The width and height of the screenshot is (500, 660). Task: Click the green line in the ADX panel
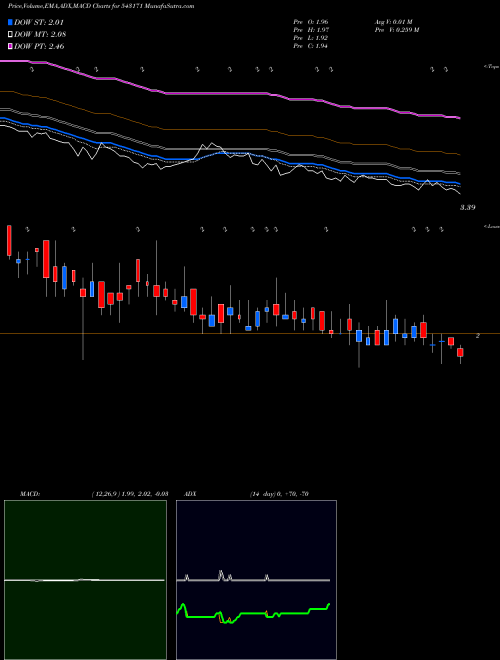tap(253, 614)
